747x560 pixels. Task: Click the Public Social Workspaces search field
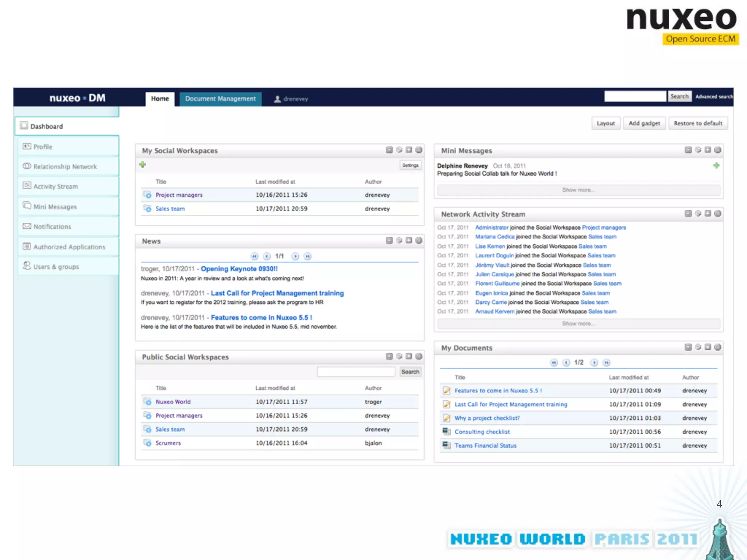coord(356,372)
